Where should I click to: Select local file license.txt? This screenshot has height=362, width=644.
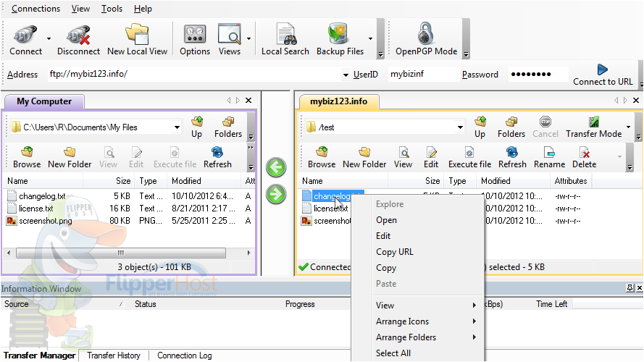[x=36, y=209]
